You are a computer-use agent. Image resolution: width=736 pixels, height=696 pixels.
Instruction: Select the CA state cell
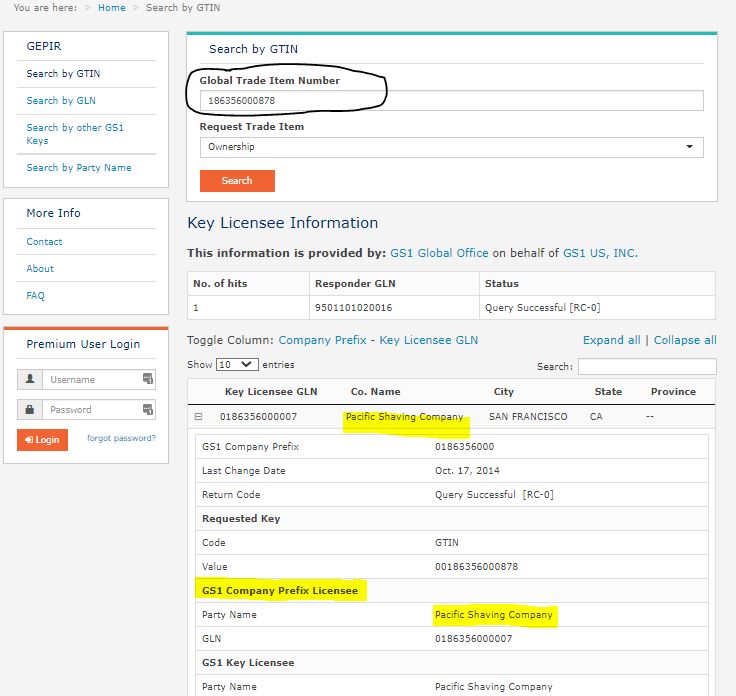596,416
